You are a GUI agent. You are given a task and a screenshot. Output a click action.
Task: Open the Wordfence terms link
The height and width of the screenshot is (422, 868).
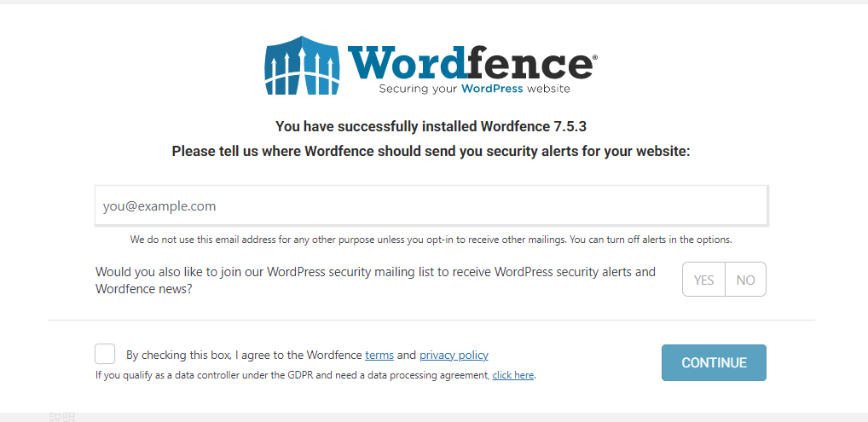(x=379, y=355)
